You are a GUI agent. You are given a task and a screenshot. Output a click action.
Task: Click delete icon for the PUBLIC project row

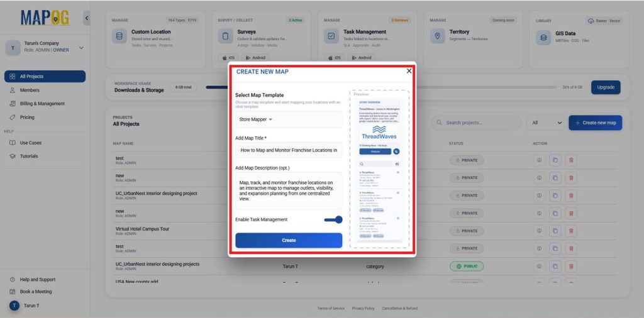point(571,266)
